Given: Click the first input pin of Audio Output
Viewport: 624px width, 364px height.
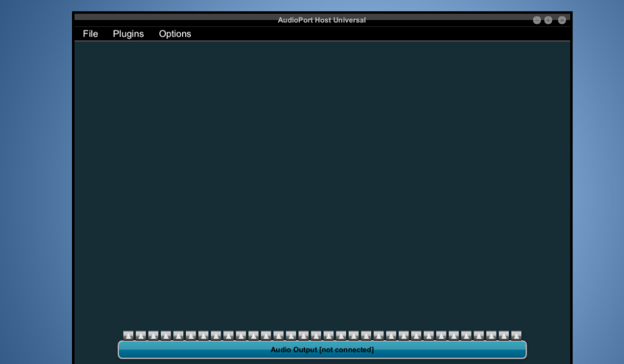Looking at the screenshot, I should click(128, 335).
